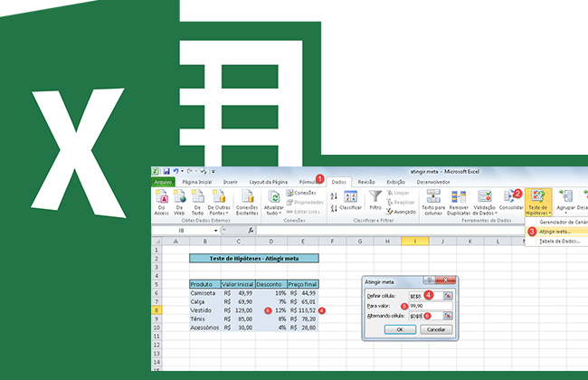Image resolution: width=588 pixels, height=380 pixels.
Task: Select cell with R$ 113,52
Action: pyautogui.click(x=303, y=310)
